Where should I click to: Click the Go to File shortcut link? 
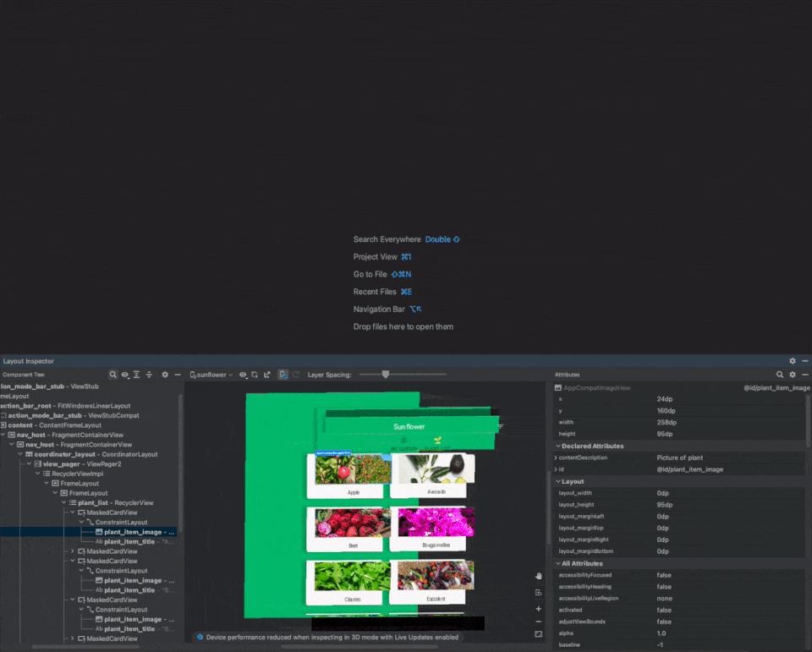click(x=369, y=274)
